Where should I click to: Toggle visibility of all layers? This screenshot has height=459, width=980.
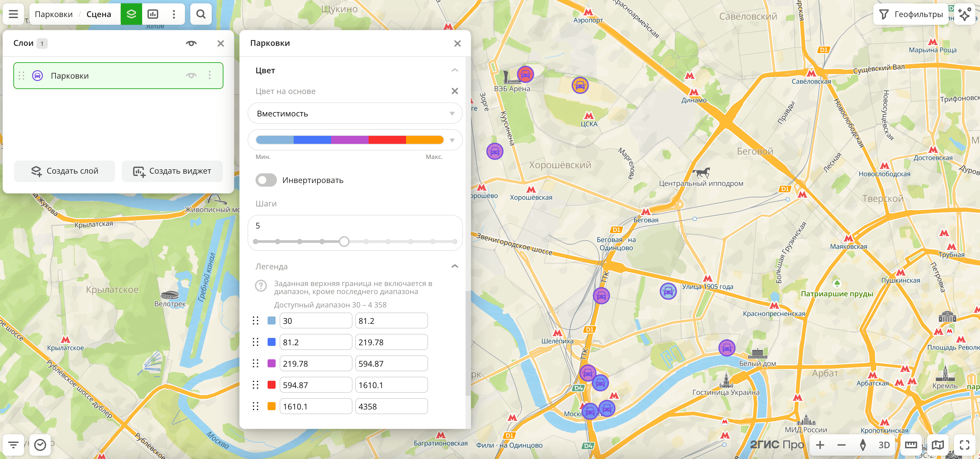pyautogui.click(x=191, y=43)
